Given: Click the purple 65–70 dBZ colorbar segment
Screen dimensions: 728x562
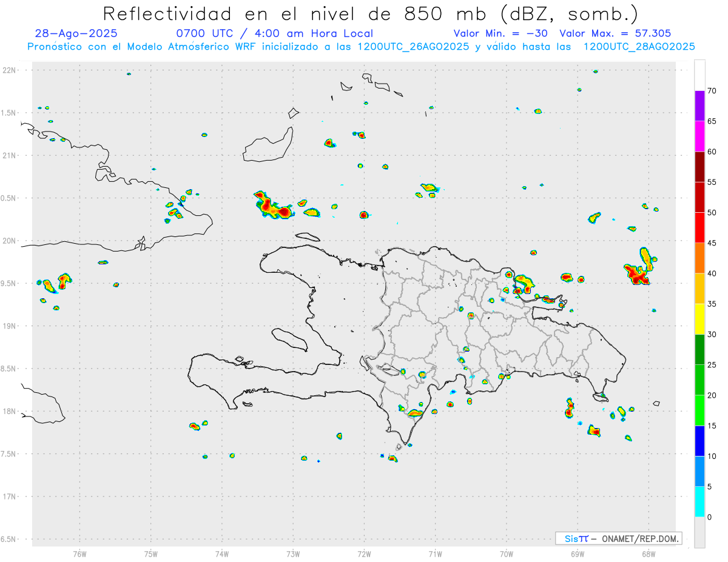Looking at the screenshot, I should tap(699, 106).
